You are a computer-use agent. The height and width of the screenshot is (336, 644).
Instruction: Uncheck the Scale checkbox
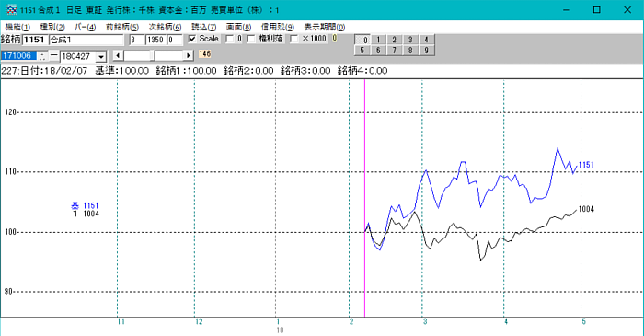click(192, 39)
